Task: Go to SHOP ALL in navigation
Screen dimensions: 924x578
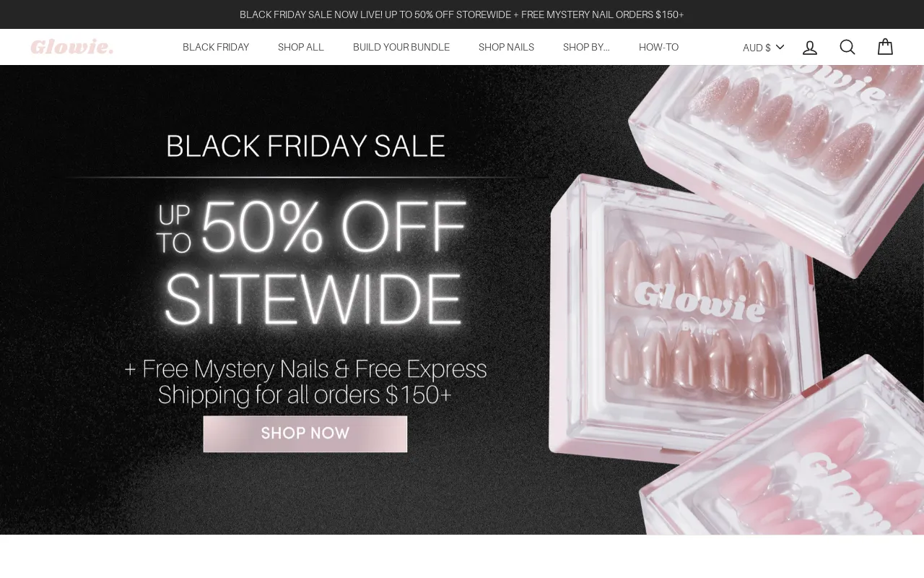Action: point(301,47)
